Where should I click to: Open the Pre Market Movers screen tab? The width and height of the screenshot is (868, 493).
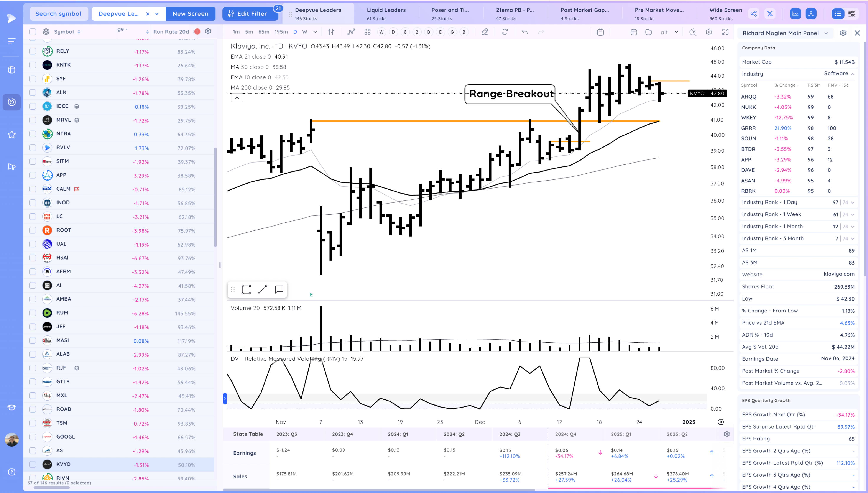tap(659, 14)
